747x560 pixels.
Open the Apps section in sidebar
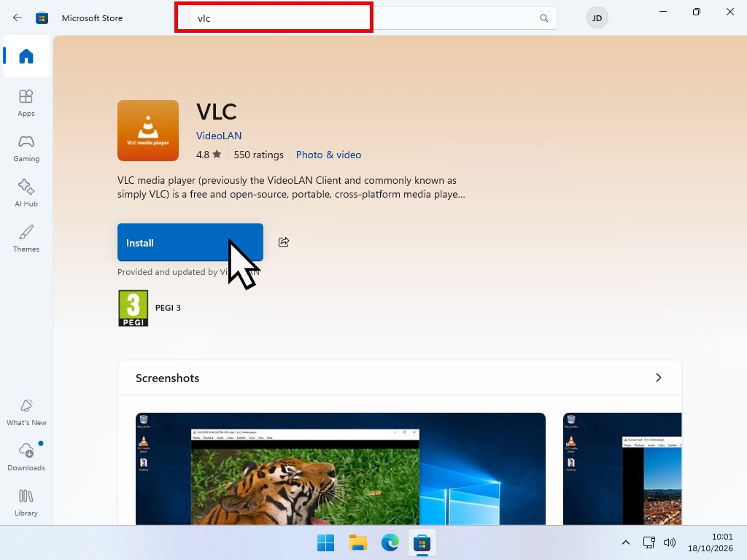(26, 103)
